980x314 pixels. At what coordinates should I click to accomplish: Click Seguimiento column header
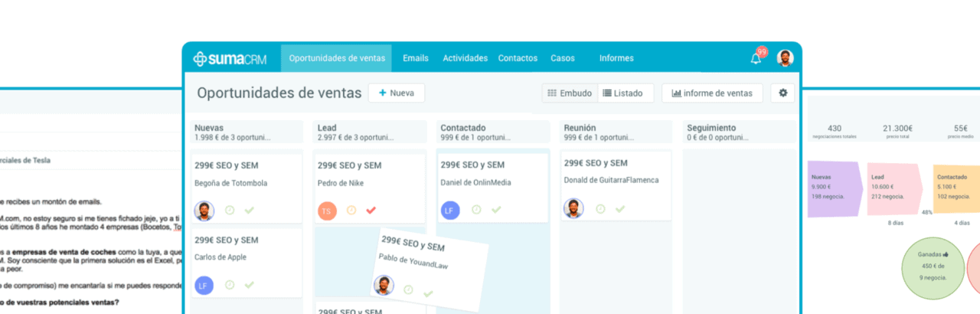(x=740, y=132)
